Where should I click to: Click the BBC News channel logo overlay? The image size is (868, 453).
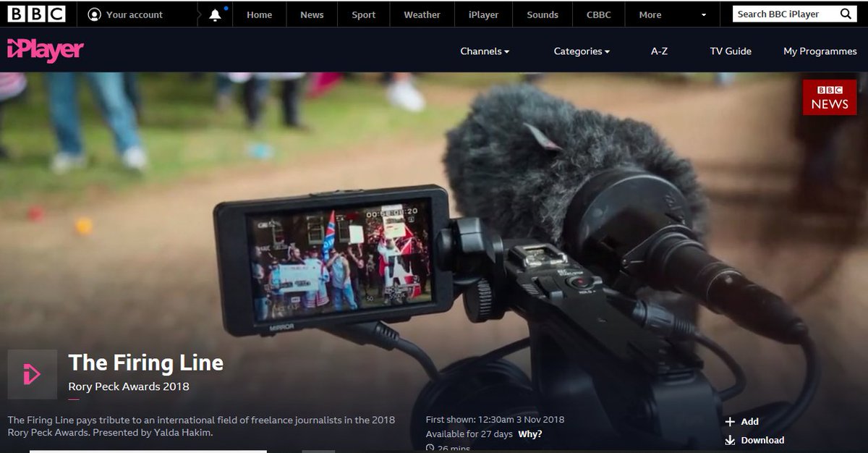tap(829, 97)
